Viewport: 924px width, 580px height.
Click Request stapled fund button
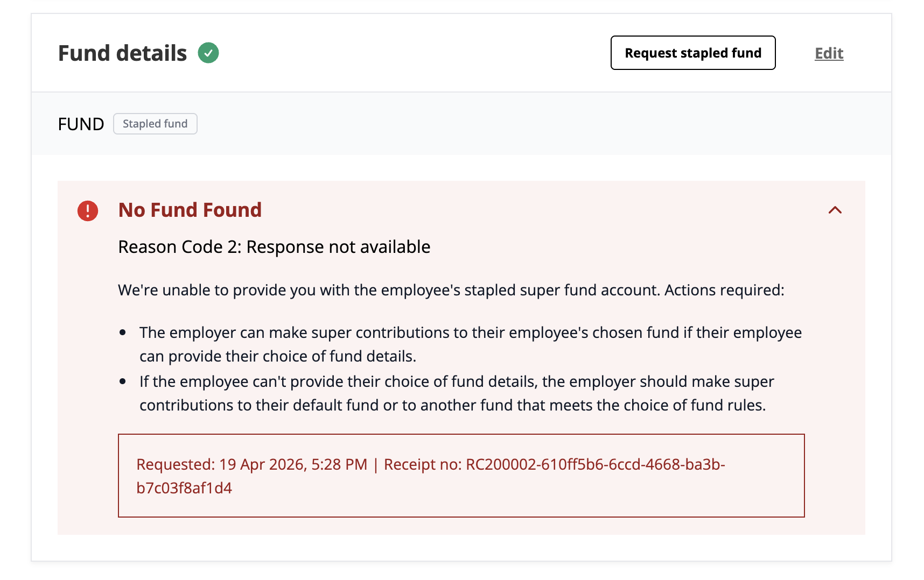pyautogui.click(x=693, y=53)
